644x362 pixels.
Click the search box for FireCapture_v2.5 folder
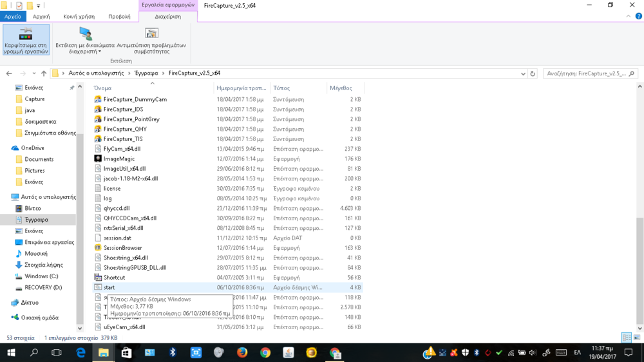pyautogui.click(x=586, y=73)
